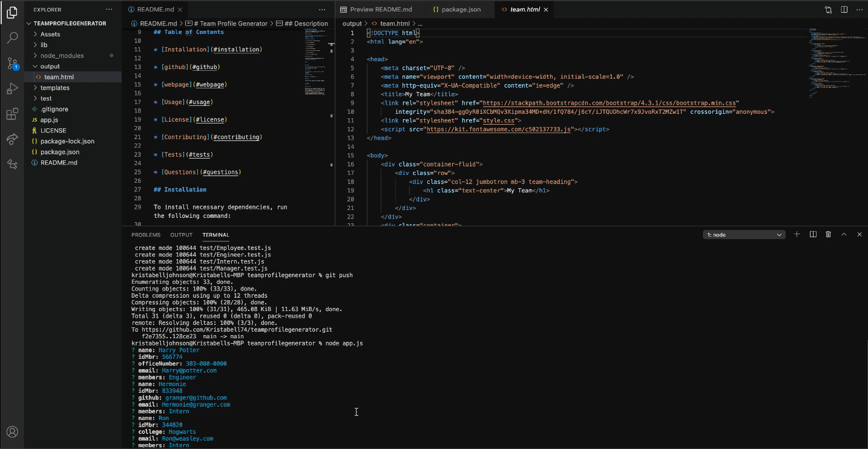Screen dimensions: 868x449
Task: Kill the terminal using the trash icon
Action: (x=829, y=234)
